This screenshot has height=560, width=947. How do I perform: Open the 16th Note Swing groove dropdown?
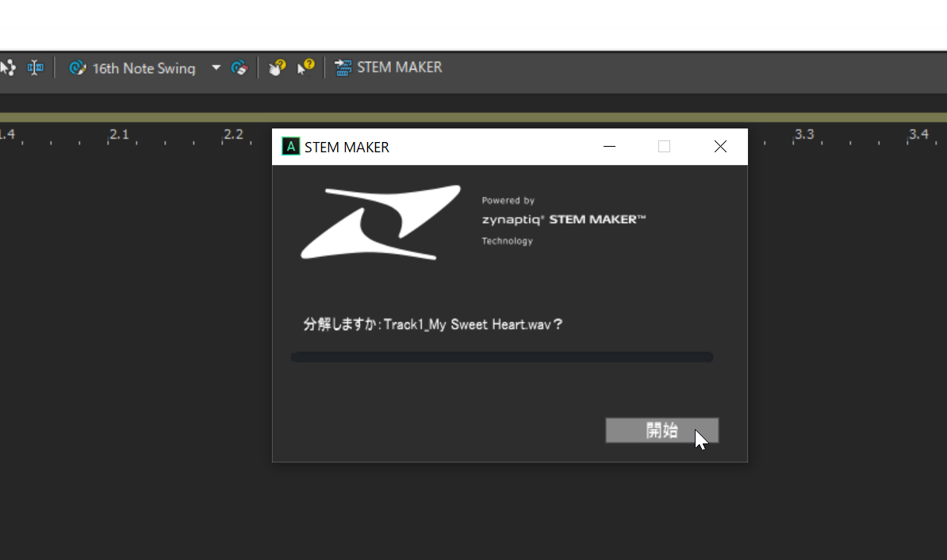pos(216,67)
